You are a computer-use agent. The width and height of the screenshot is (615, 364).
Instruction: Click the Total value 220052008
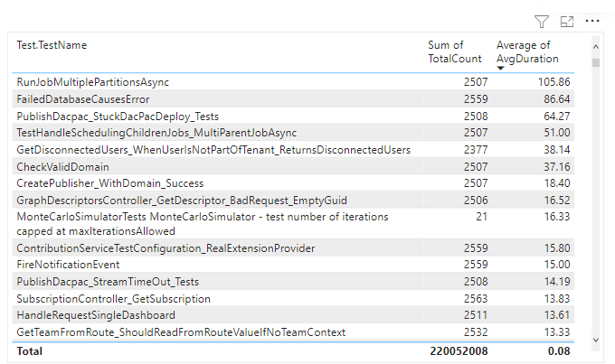pos(459,351)
